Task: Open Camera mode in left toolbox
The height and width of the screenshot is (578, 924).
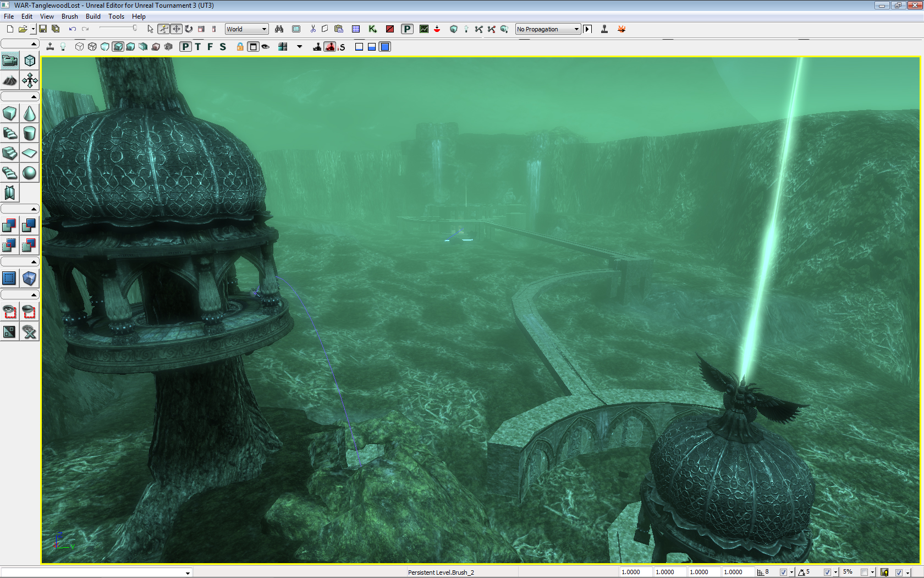Action: [x=10, y=61]
